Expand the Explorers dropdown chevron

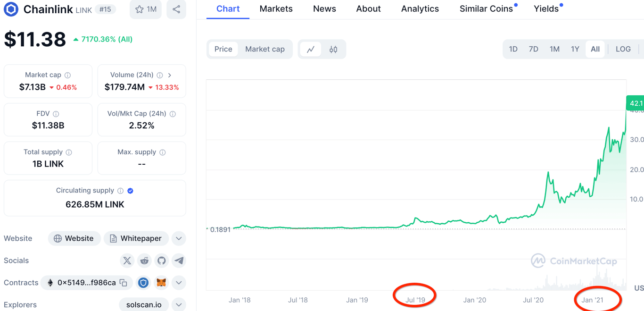coord(179,304)
